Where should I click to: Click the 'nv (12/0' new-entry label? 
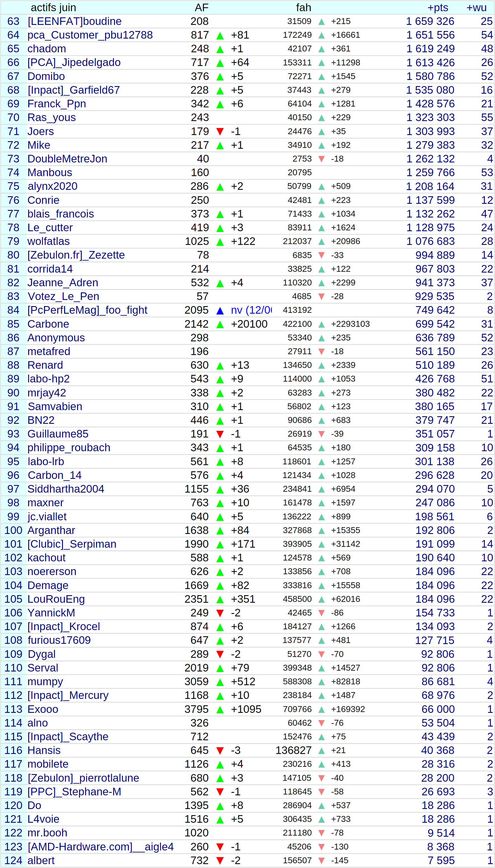coord(251,310)
